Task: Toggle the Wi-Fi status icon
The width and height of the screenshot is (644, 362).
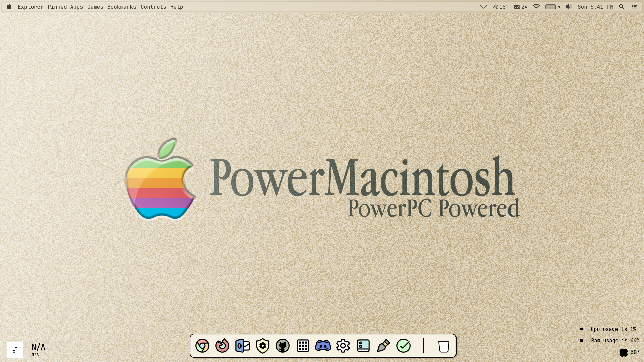Action: [x=536, y=7]
